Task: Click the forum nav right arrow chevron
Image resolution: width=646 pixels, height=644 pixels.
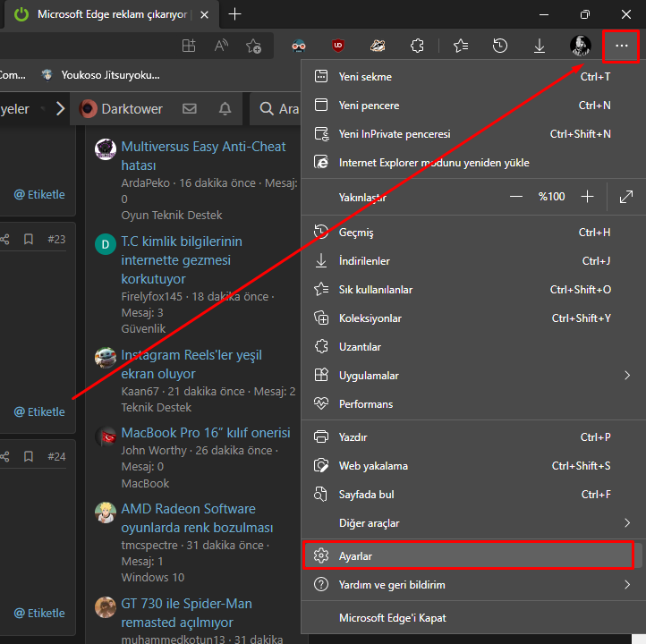Action: (61, 109)
